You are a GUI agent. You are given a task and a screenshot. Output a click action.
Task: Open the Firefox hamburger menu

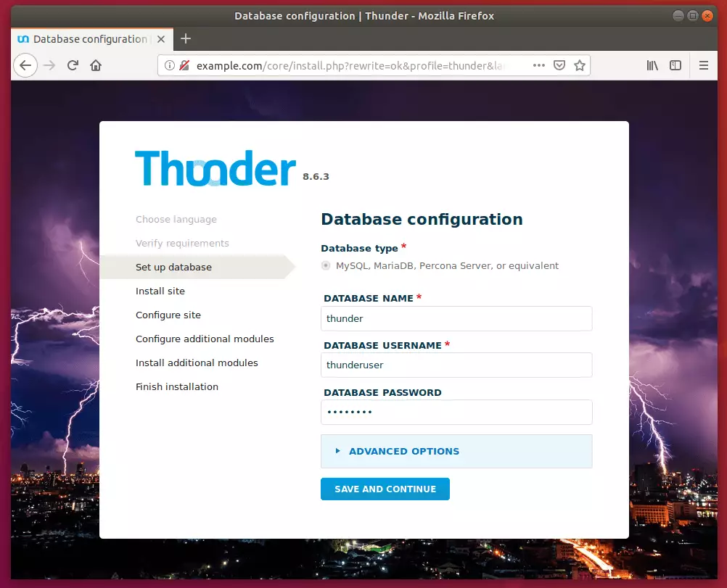703,65
